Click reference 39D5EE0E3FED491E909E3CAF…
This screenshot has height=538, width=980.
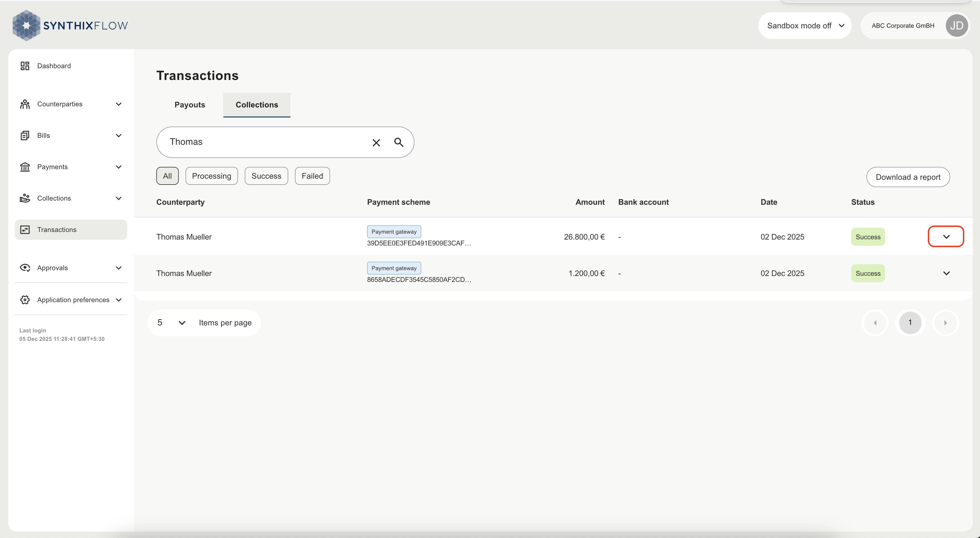[x=419, y=243]
